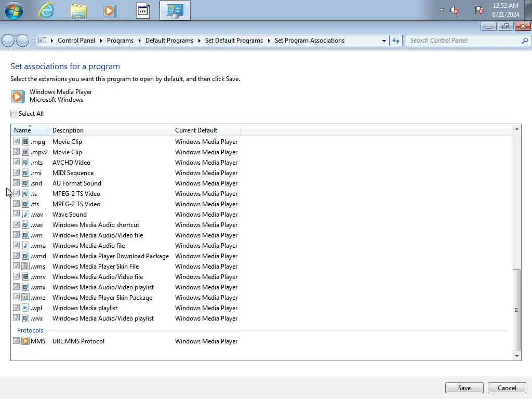Image resolution: width=532 pixels, height=399 pixels.
Task: Select the Wave Sound description text
Action: [x=70, y=215]
